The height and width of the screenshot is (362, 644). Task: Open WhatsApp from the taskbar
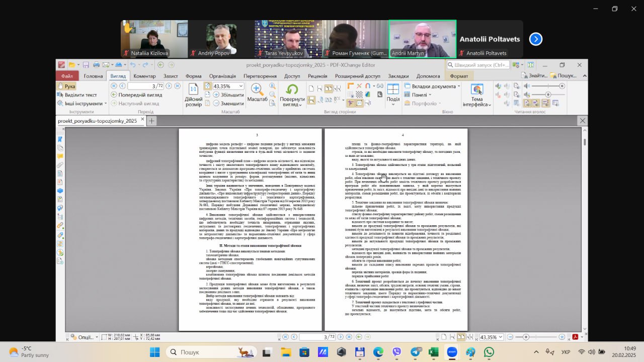(489, 352)
